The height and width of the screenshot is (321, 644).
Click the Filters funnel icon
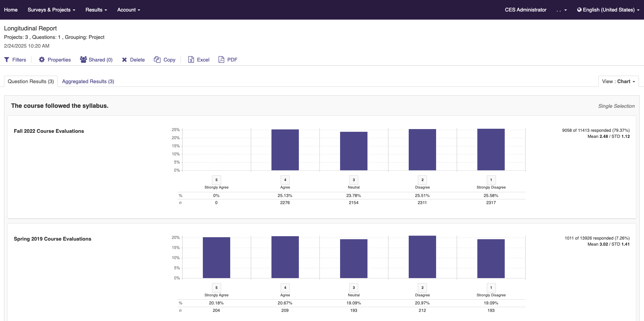[7, 60]
